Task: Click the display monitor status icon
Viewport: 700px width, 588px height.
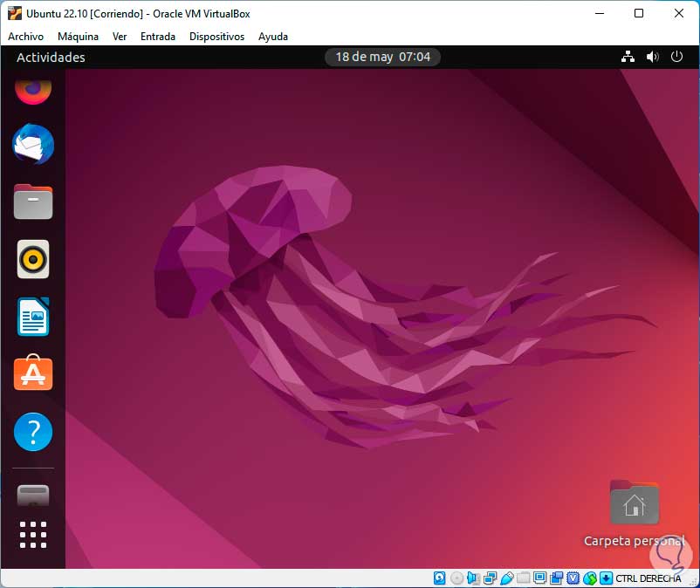Action: pos(539,578)
